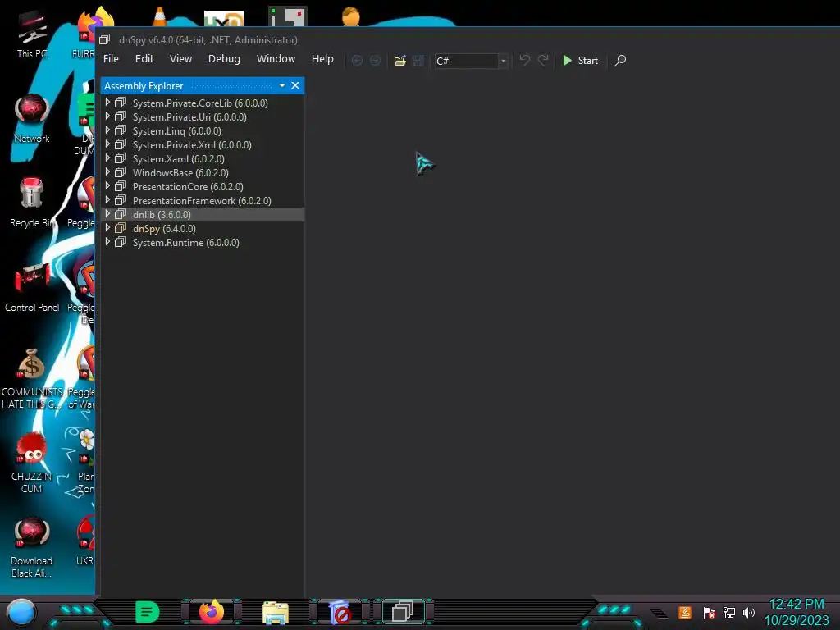This screenshot has height=630, width=840.
Task: Expand the System.Xaml node
Action: click(x=107, y=158)
